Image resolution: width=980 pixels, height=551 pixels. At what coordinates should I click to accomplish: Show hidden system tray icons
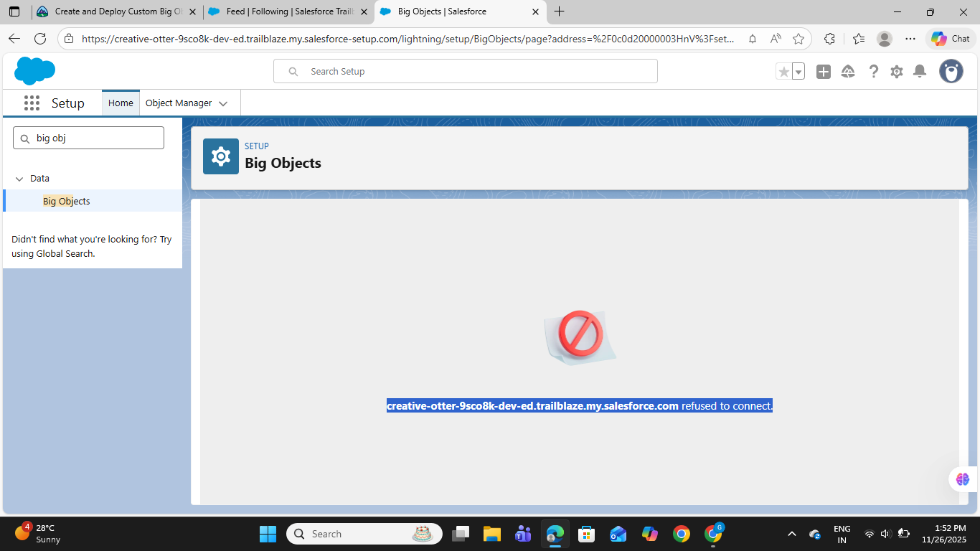(x=792, y=534)
